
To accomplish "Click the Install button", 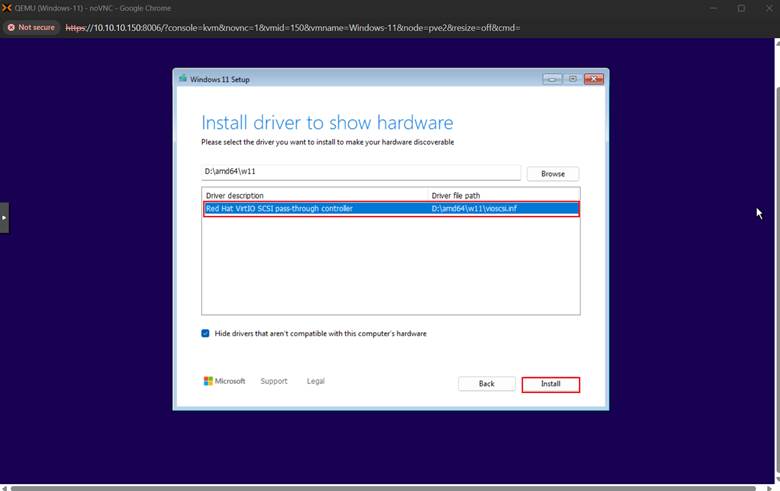I will [550, 384].
